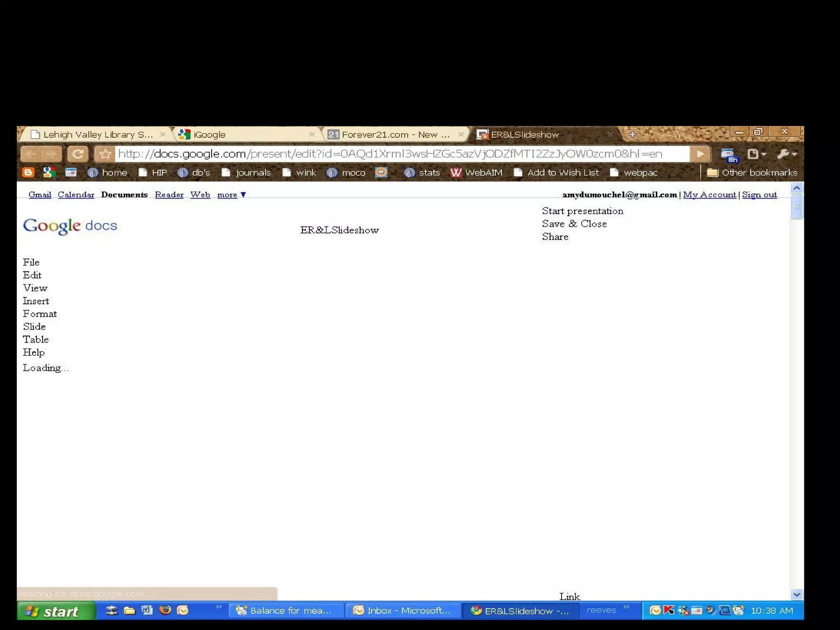
Task: Open the Slide menu
Action: pyautogui.click(x=34, y=327)
